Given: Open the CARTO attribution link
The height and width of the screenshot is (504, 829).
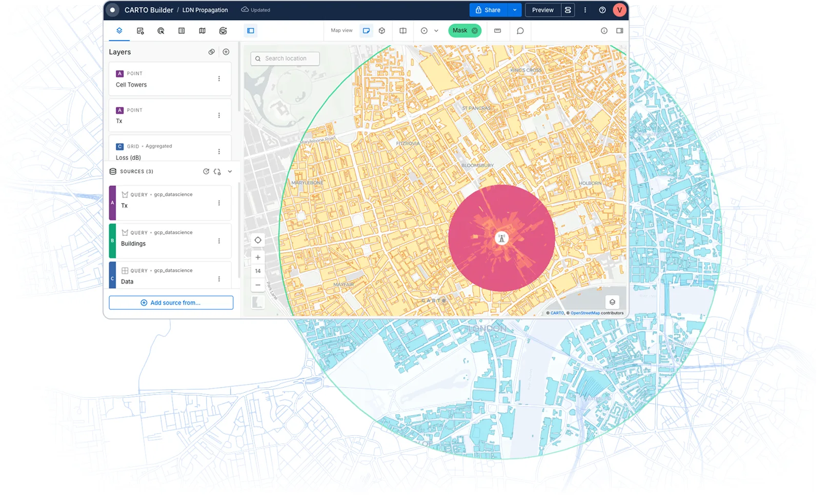Looking at the screenshot, I should click(557, 313).
